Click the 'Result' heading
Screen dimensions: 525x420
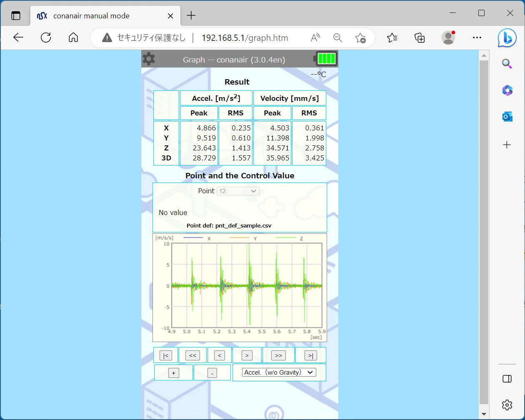[x=237, y=82]
